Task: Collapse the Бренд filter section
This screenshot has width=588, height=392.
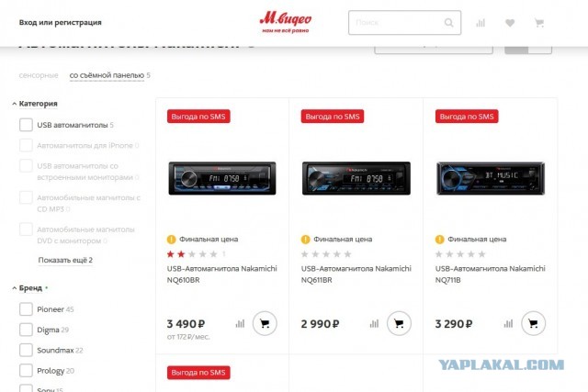Action: point(27,288)
